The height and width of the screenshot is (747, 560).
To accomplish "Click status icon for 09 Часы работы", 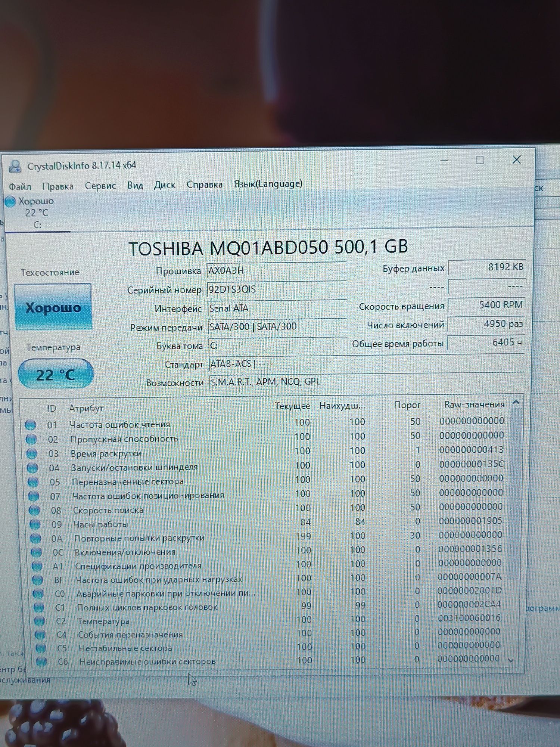I will click(x=35, y=524).
